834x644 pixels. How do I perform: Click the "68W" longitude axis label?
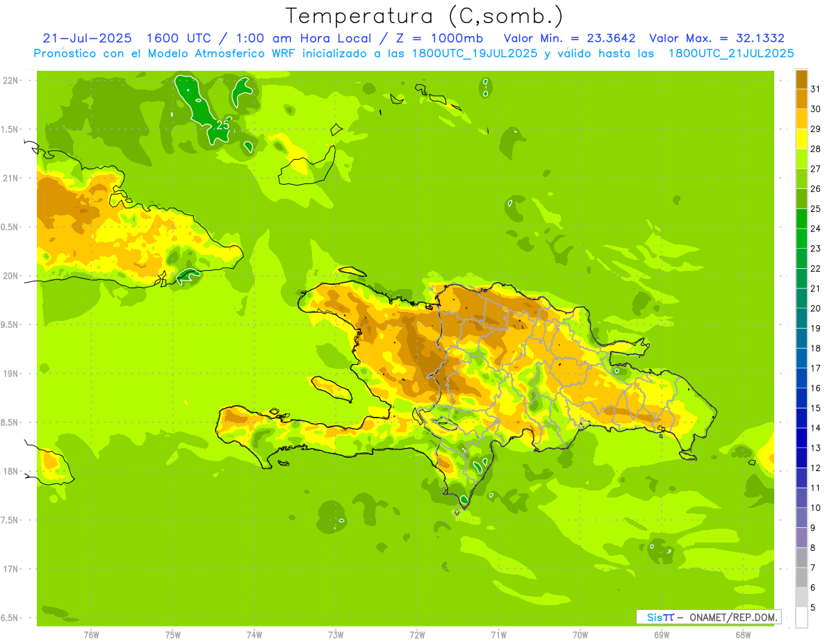(743, 635)
